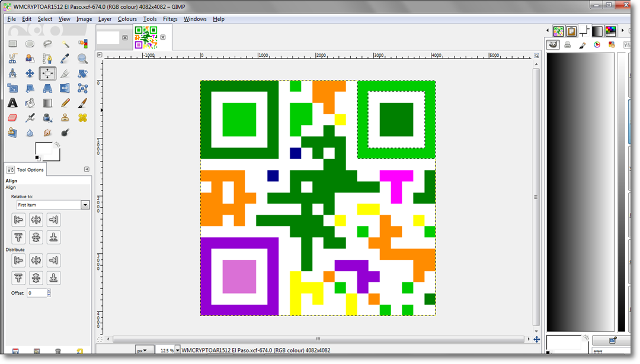Open the Filters menu
The height and width of the screenshot is (364, 640).
170,19
